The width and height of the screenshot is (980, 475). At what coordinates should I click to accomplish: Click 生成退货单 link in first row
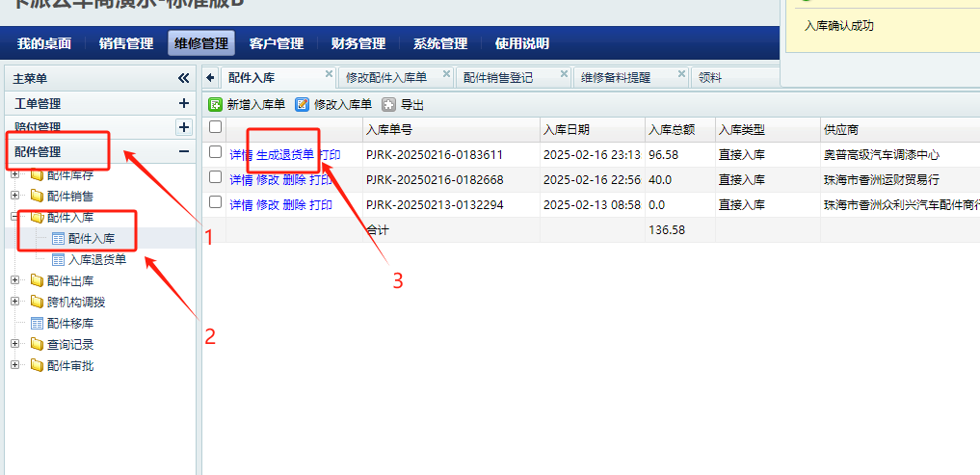284,154
